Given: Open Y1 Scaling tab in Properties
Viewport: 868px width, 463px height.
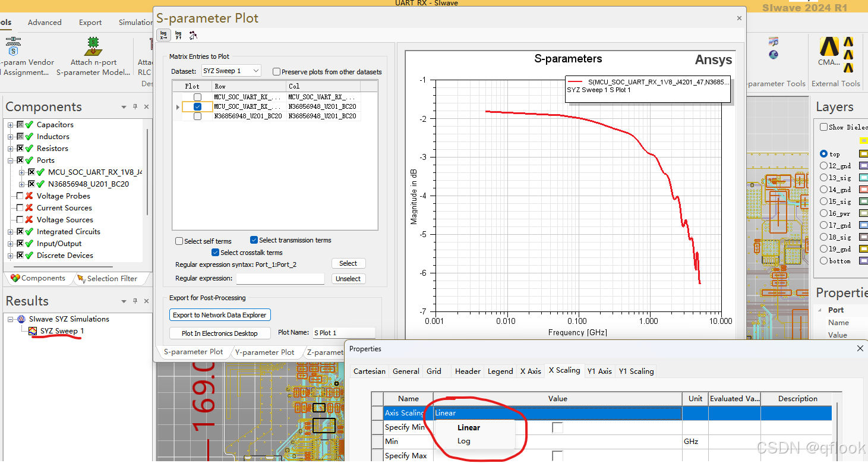Looking at the screenshot, I should (x=636, y=371).
